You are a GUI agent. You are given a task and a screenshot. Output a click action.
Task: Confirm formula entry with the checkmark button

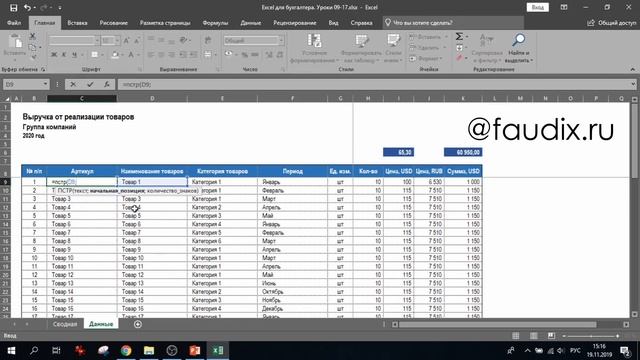tap(90, 84)
